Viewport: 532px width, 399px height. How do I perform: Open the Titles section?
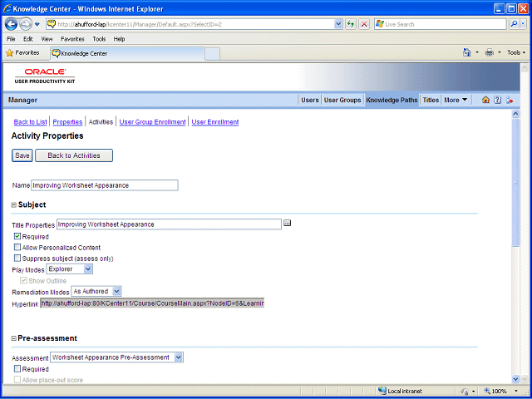pos(431,100)
